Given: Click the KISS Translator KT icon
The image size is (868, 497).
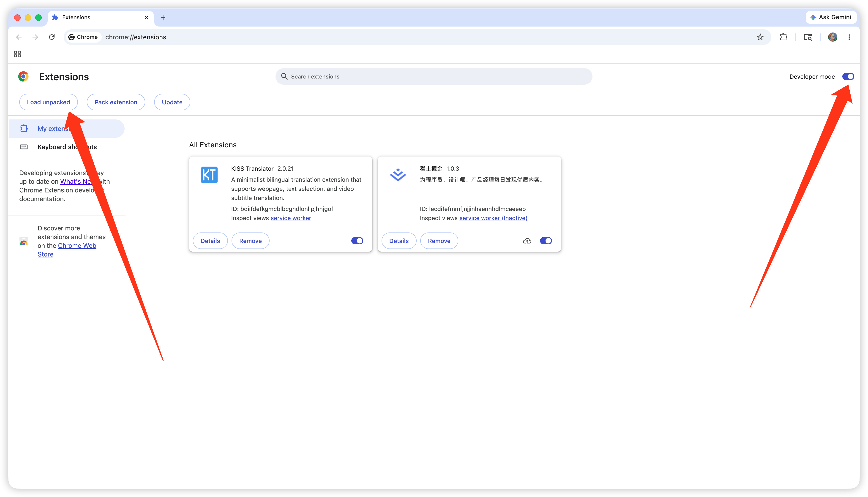Looking at the screenshot, I should click(209, 175).
